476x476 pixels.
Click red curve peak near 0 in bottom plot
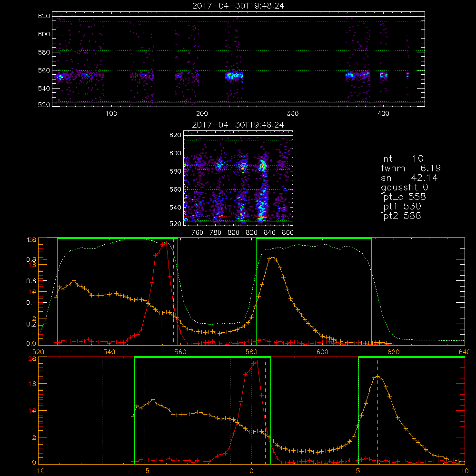(x=258, y=362)
